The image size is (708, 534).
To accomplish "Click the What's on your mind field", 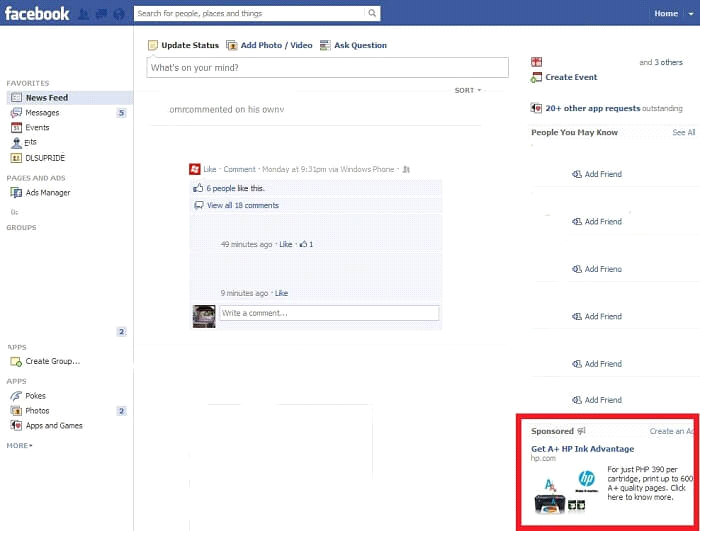I will 327,67.
